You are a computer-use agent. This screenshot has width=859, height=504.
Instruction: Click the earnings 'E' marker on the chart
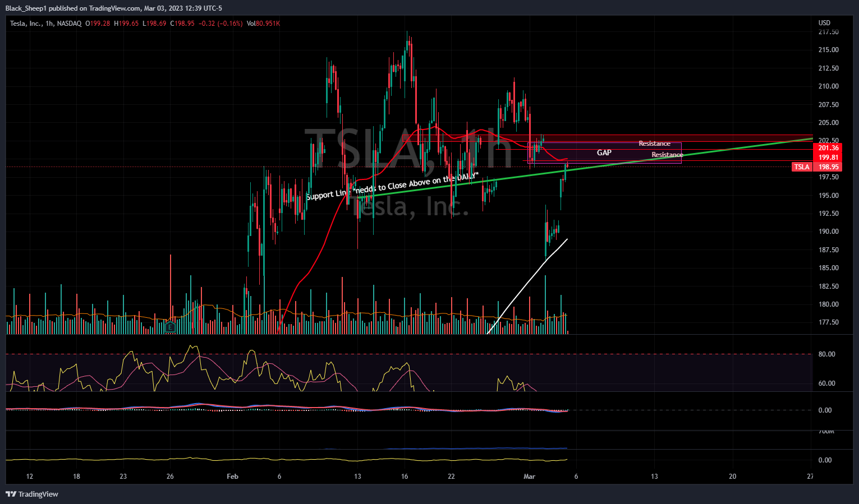pos(171,327)
